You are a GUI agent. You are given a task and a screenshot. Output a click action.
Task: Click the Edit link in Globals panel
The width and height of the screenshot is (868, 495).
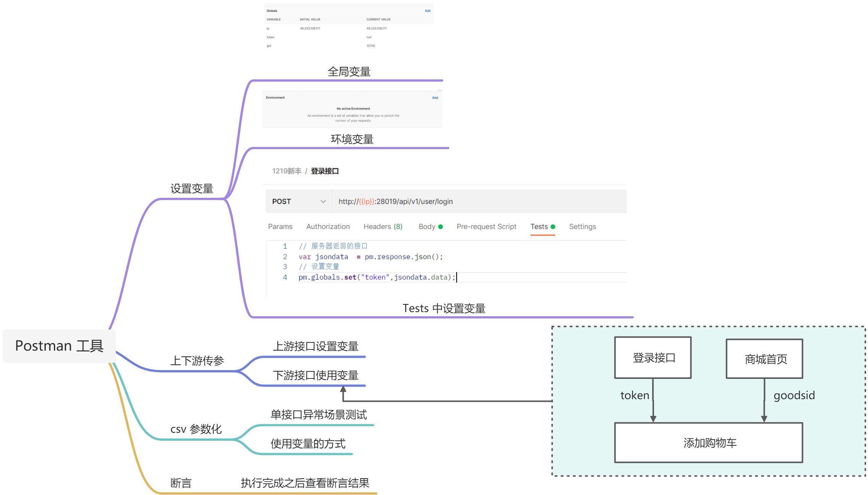(x=428, y=11)
